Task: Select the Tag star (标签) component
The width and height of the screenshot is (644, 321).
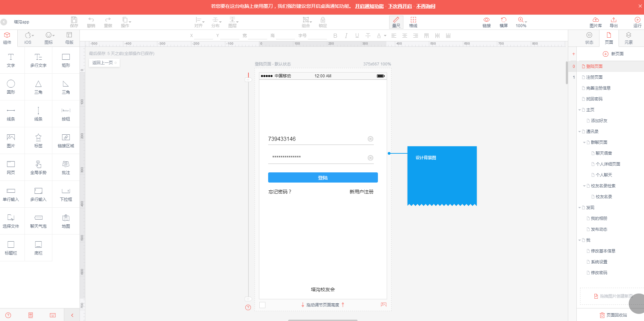Action: click(x=38, y=140)
